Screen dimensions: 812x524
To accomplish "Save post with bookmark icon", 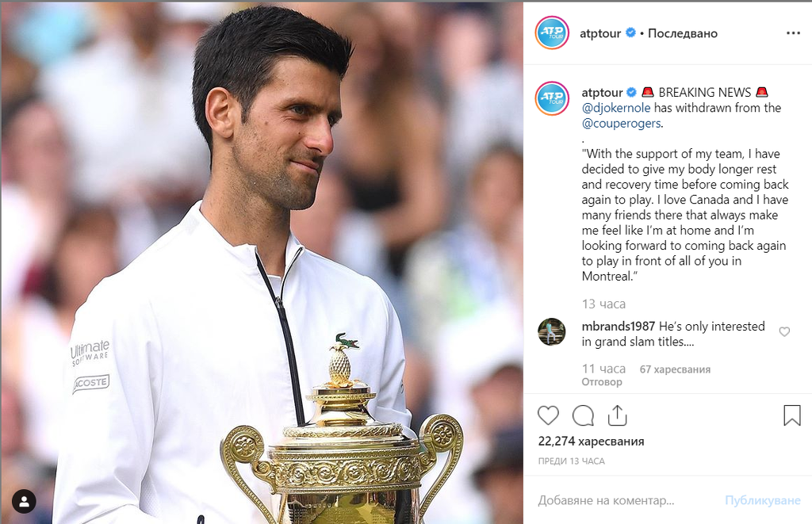I will 792,415.
